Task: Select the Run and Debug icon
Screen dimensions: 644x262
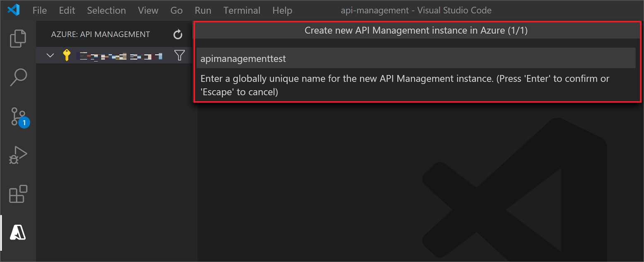Action: point(17,155)
